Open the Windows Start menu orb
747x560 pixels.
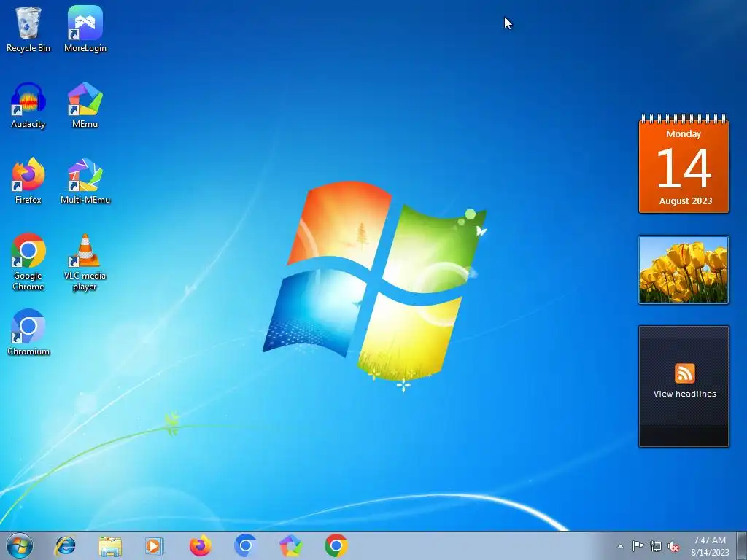pos(20,545)
